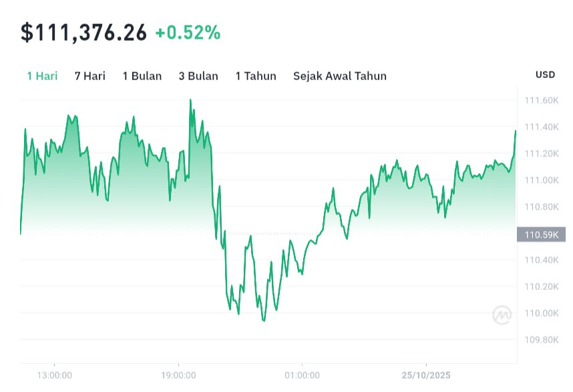
Task: Click the $111,376.26 price heading
Action: tap(84, 33)
